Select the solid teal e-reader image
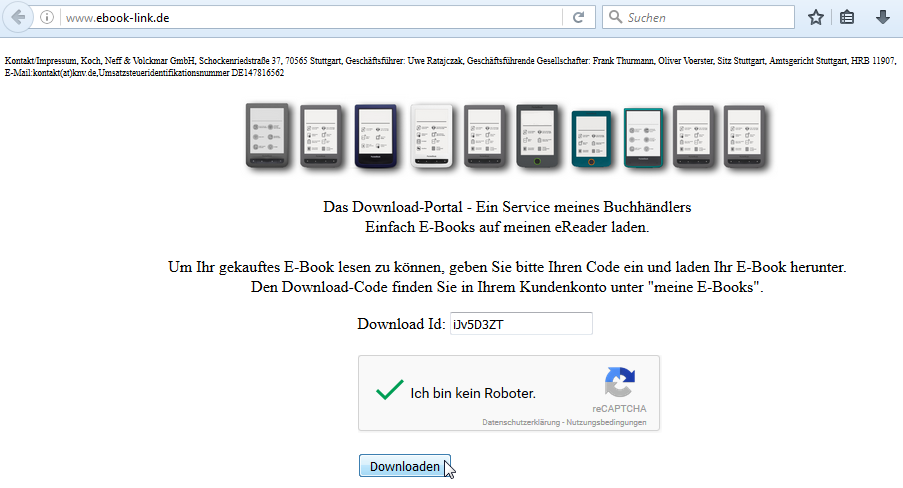This screenshot has width=903, height=488. tap(591, 139)
